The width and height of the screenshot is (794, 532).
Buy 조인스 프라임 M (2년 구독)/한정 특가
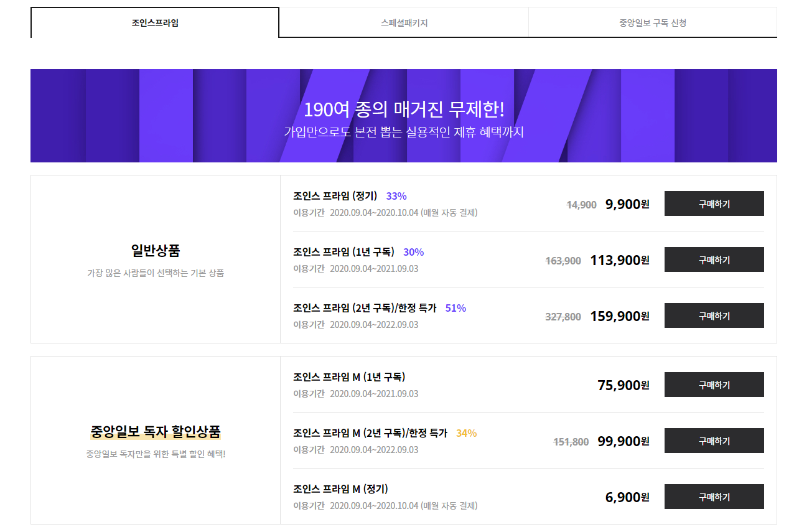point(714,441)
